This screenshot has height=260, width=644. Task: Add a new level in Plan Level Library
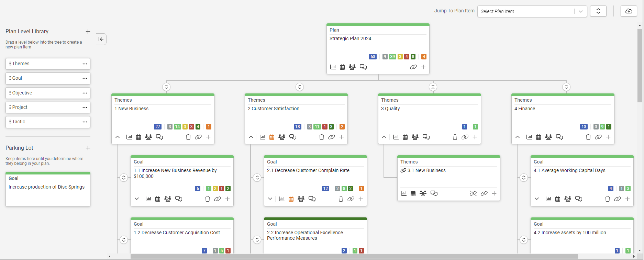[x=88, y=32]
